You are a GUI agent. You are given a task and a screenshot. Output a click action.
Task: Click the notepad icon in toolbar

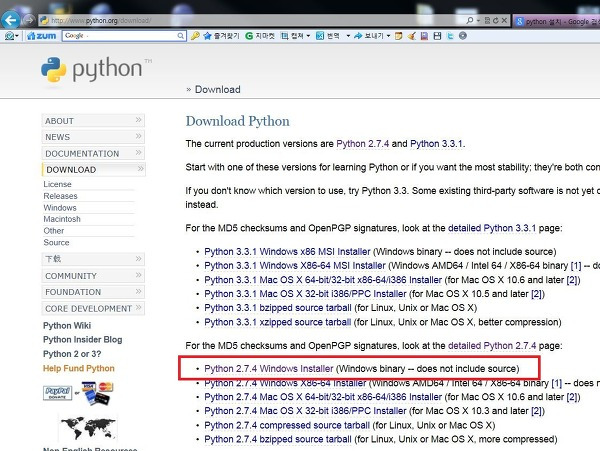coord(399,36)
